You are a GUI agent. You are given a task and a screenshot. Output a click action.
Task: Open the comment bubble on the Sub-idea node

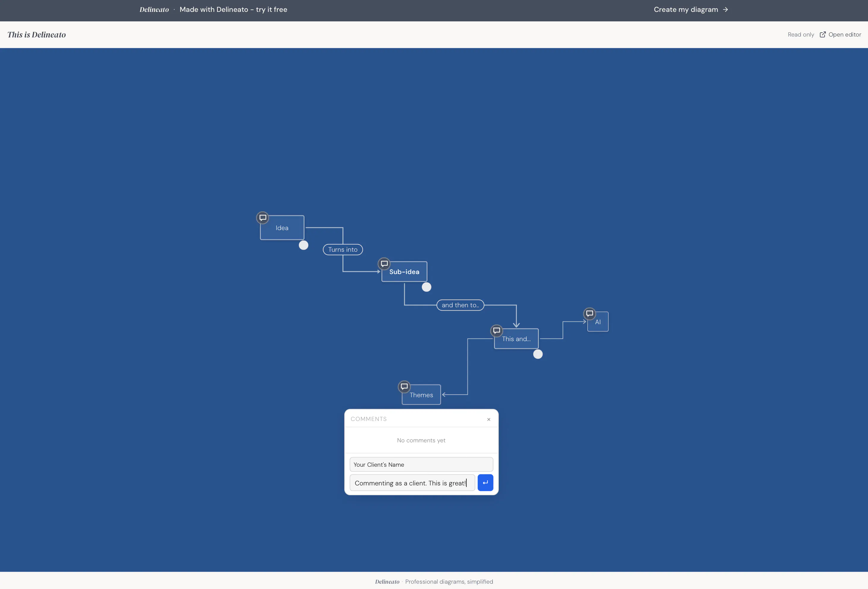pyautogui.click(x=384, y=264)
